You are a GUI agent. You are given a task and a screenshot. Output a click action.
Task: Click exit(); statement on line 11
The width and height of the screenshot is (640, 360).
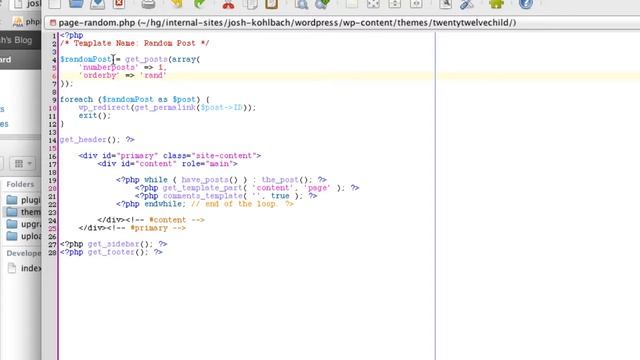tap(95, 116)
